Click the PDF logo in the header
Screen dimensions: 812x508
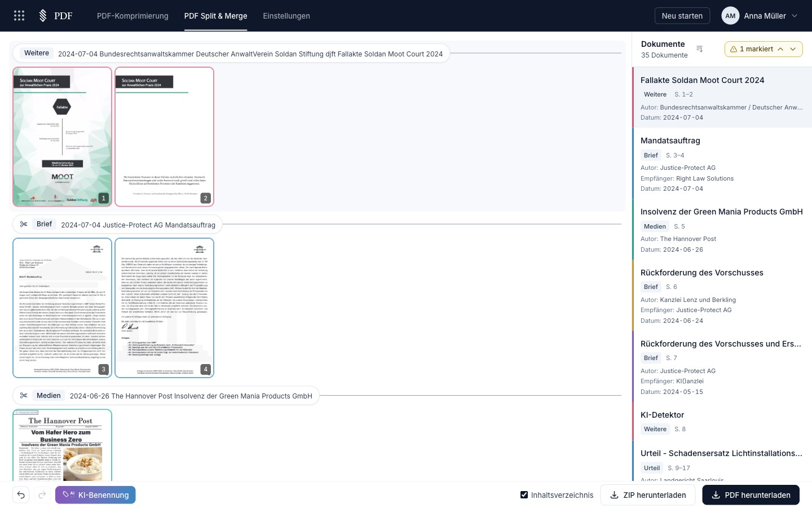(55, 16)
